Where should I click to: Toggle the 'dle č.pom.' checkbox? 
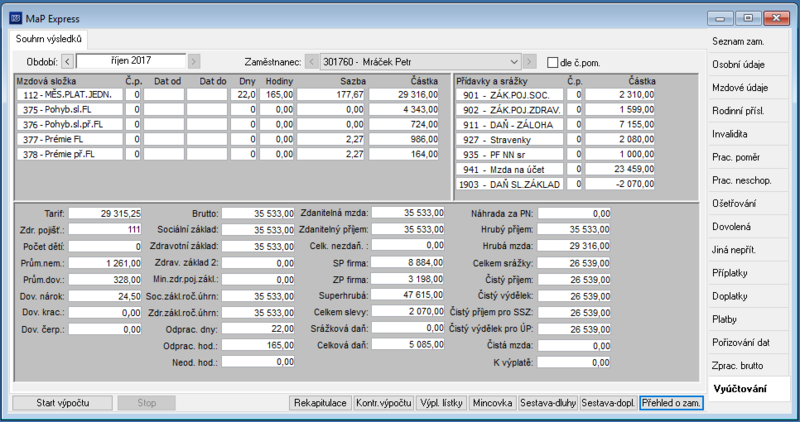pos(552,62)
